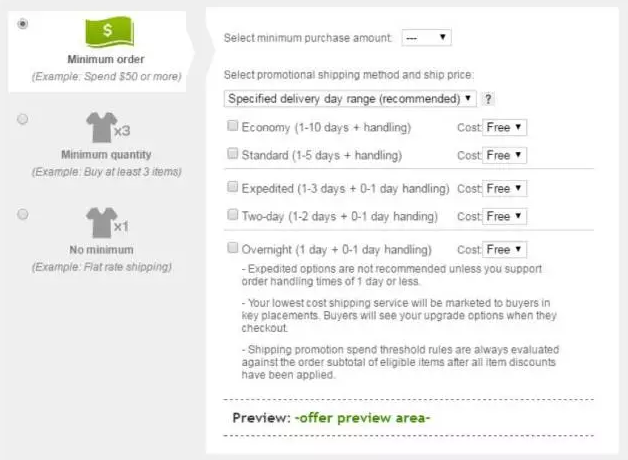This screenshot has width=628, height=460.
Task: Open the Overnight cost dropdown
Action: [x=505, y=249]
